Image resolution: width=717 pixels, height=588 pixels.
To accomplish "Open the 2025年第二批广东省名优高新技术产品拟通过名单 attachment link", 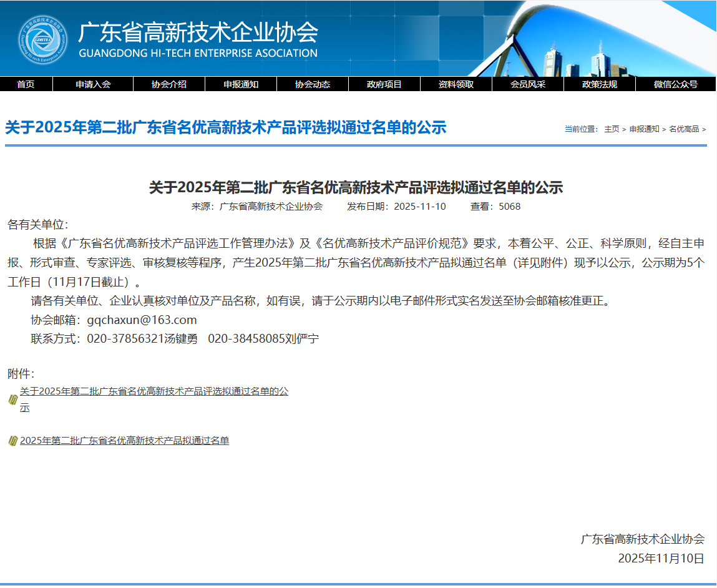I will [x=124, y=441].
